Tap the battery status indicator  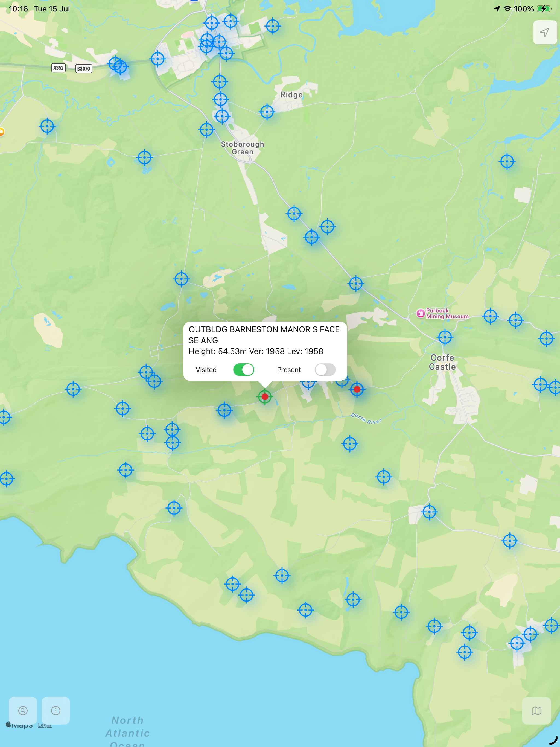[x=544, y=9]
